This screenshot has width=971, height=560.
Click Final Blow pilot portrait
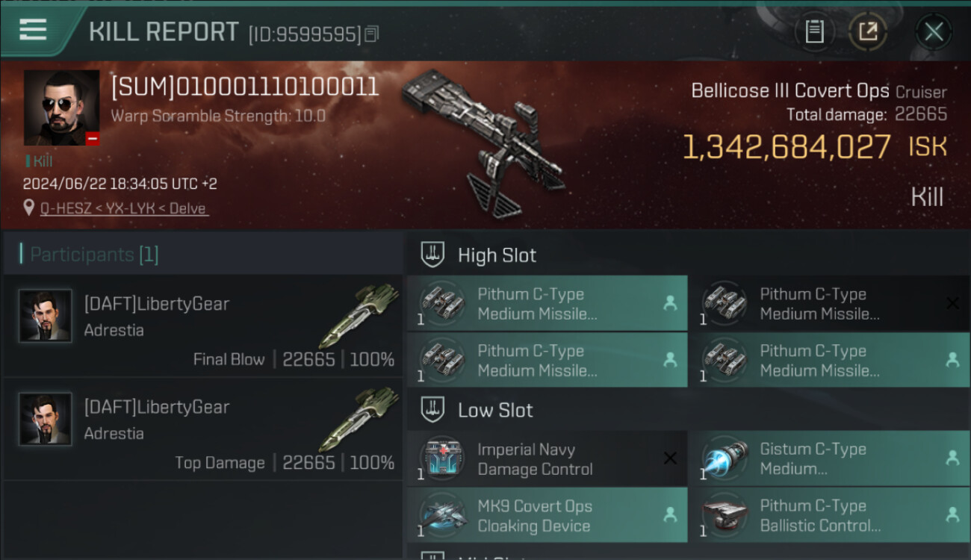(x=46, y=316)
